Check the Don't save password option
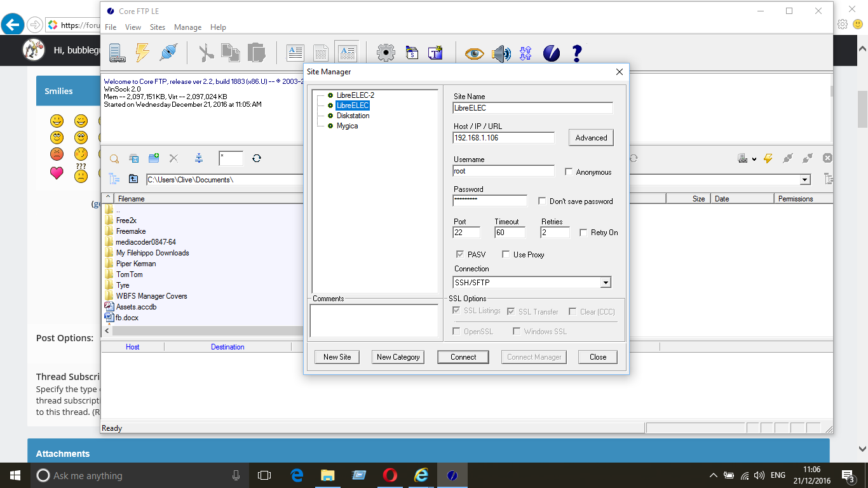The height and width of the screenshot is (488, 868). 542,201
